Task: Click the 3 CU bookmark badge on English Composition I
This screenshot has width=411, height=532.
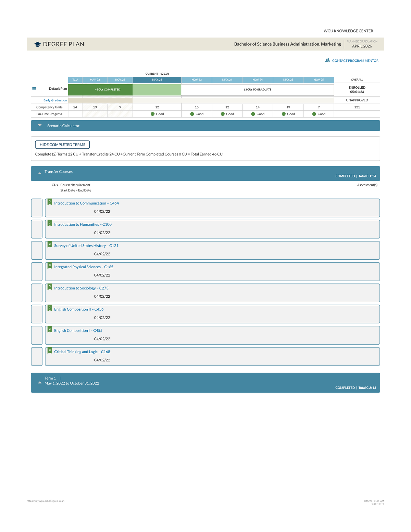Action: pos(50,330)
